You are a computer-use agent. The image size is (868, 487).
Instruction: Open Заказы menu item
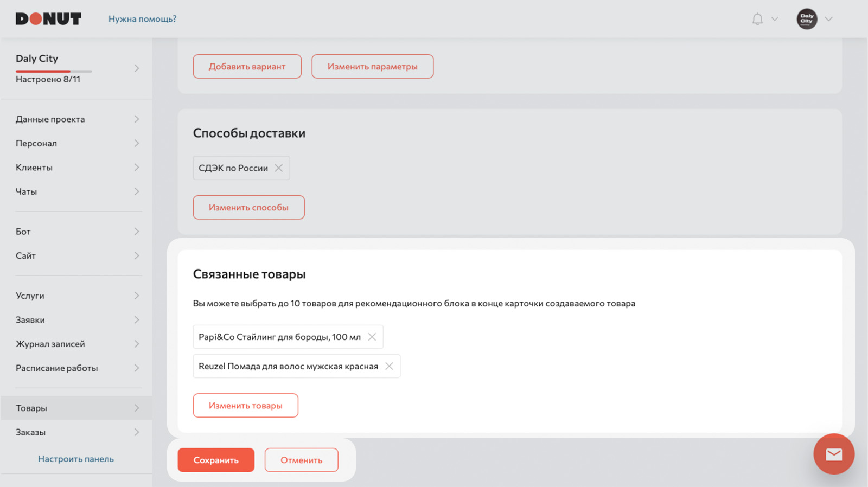pyautogui.click(x=77, y=432)
